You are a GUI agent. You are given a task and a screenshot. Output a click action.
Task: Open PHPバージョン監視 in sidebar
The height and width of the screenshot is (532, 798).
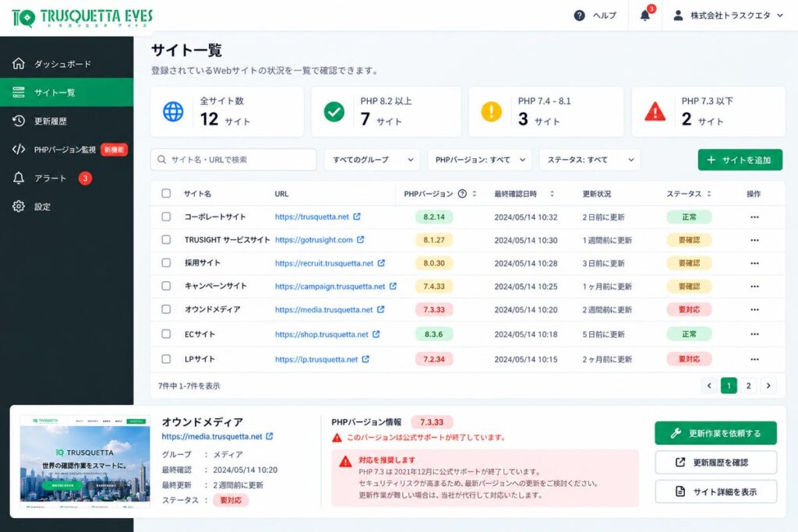pos(67,150)
